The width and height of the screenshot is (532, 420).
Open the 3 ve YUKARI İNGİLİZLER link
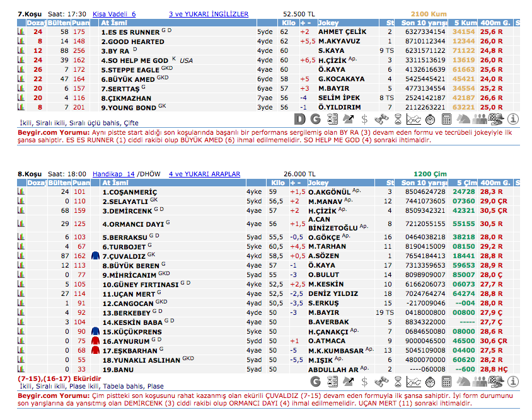(x=209, y=13)
